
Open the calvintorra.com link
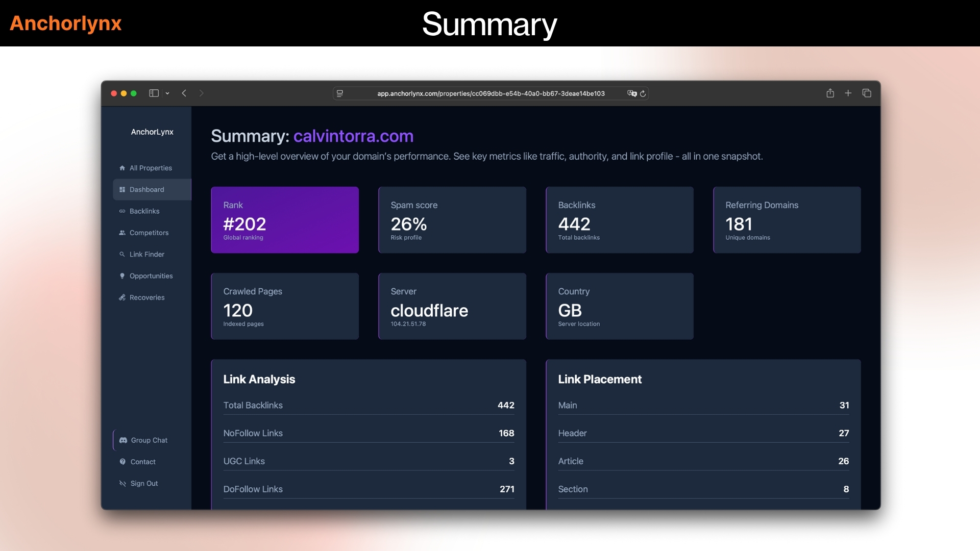point(354,136)
